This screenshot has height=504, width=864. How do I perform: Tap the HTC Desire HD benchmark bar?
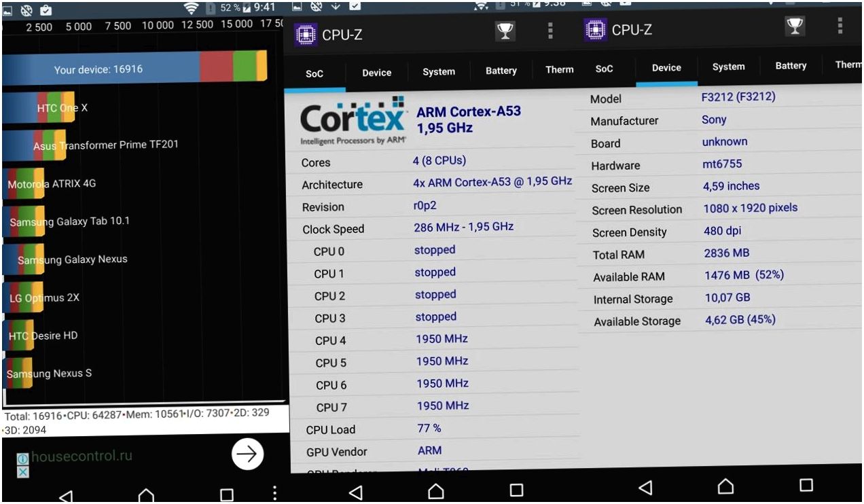pos(19,336)
